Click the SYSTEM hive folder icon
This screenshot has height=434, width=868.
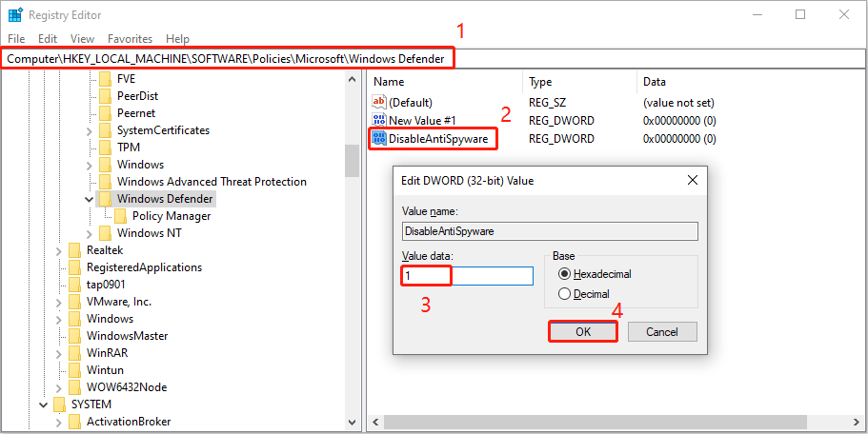[59, 404]
